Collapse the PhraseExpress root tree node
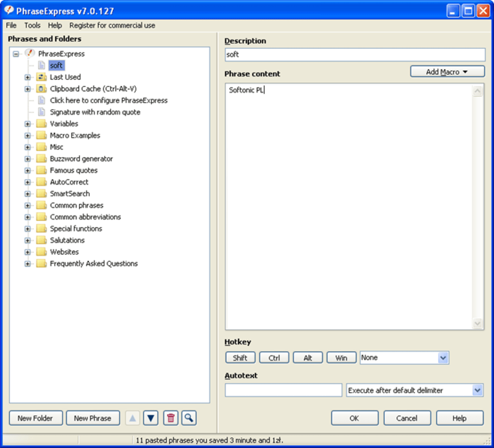 pyautogui.click(x=16, y=54)
